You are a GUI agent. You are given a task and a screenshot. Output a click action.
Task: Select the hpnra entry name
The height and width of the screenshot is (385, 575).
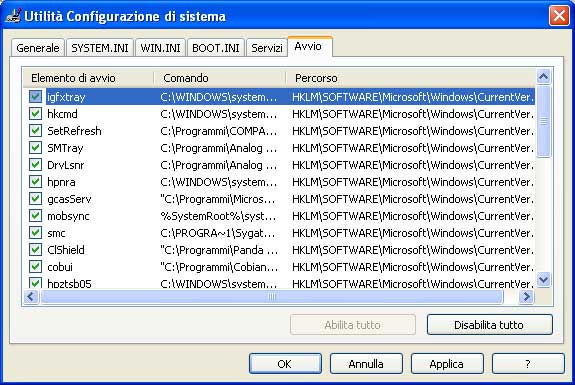click(61, 182)
